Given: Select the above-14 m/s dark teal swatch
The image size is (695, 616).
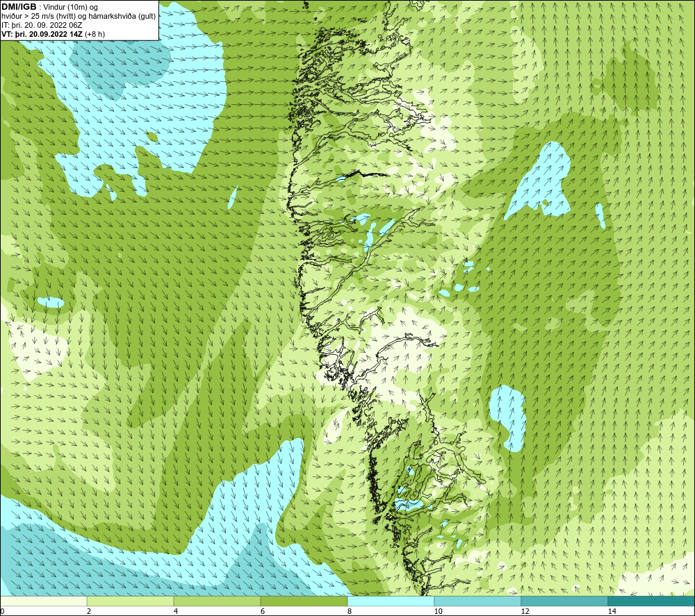Looking at the screenshot, I should coord(651,601).
